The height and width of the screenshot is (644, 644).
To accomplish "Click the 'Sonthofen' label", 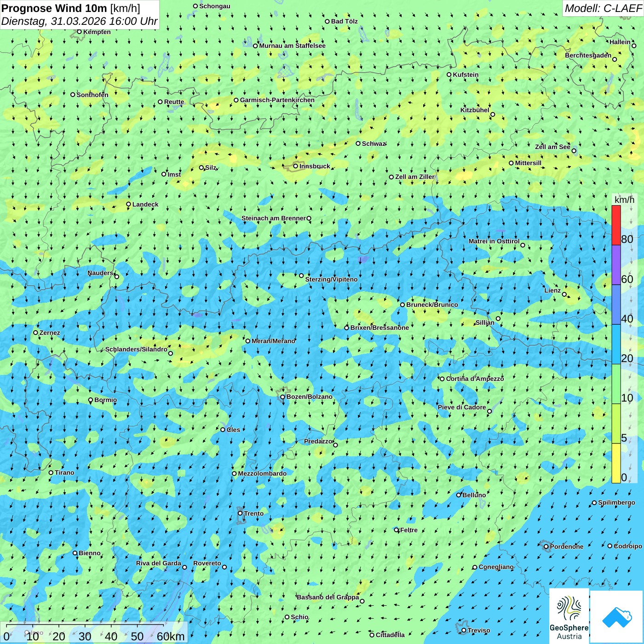I will [92, 95].
